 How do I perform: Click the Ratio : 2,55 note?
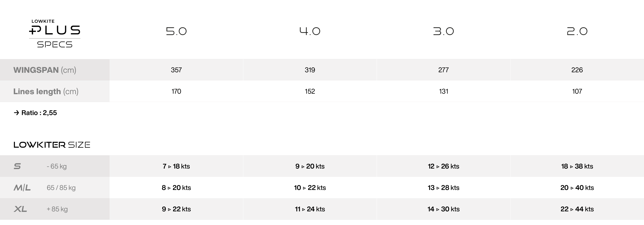coord(35,113)
